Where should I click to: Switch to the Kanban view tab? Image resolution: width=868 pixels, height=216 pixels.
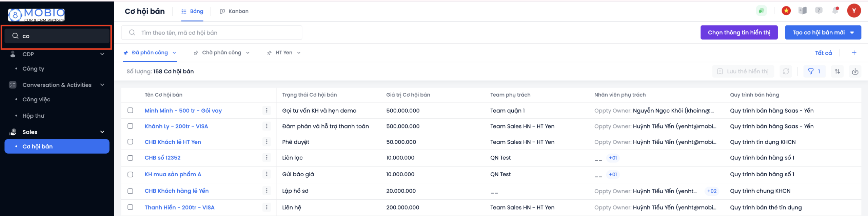(x=234, y=12)
